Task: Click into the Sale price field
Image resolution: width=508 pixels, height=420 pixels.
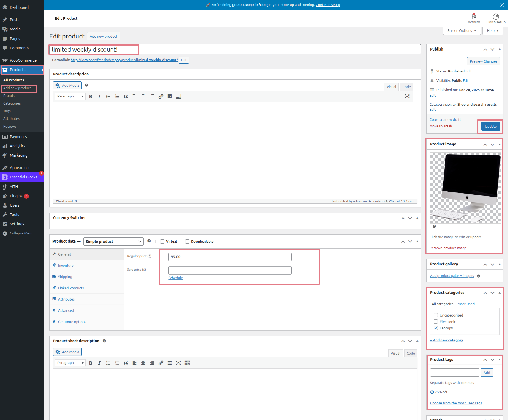Action: [x=230, y=270]
